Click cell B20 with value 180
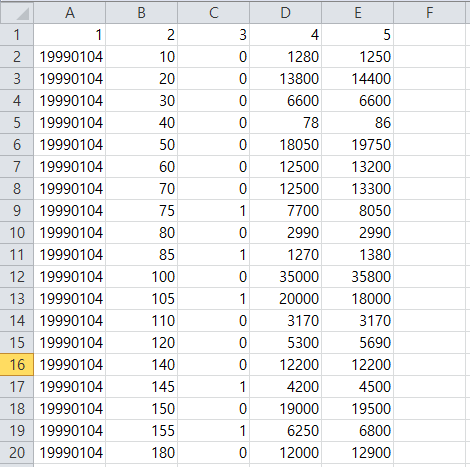 (142, 453)
